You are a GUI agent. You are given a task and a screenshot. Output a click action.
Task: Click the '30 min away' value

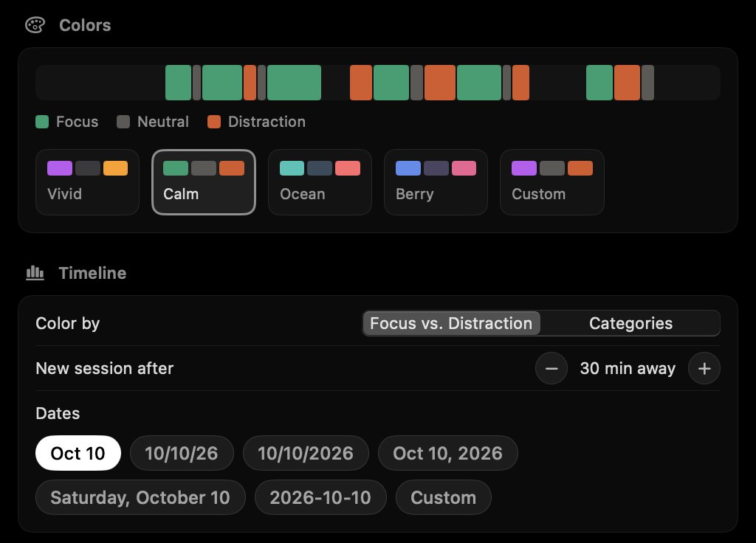pyautogui.click(x=628, y=369)
